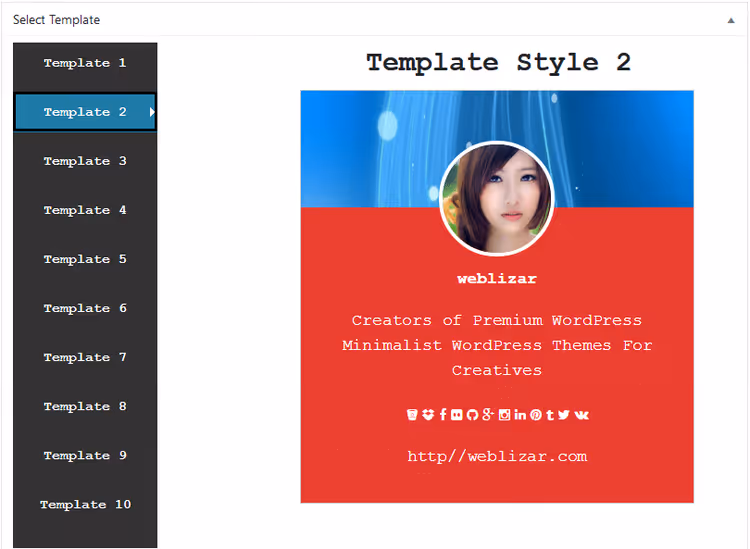Open the Instagram social icon
This screenshot has width=750, height=549.
[x=504, y=415]
